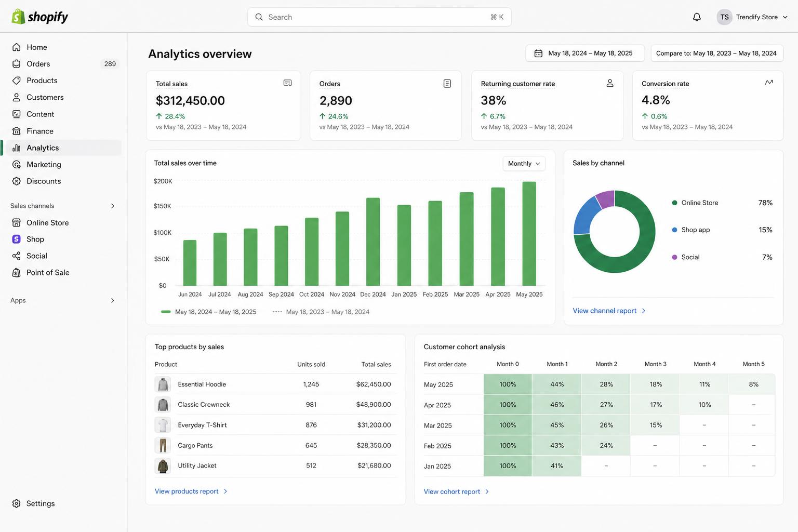The image size is (798, 532).
Task: Open the Compare to date selector
Action: 717,54
